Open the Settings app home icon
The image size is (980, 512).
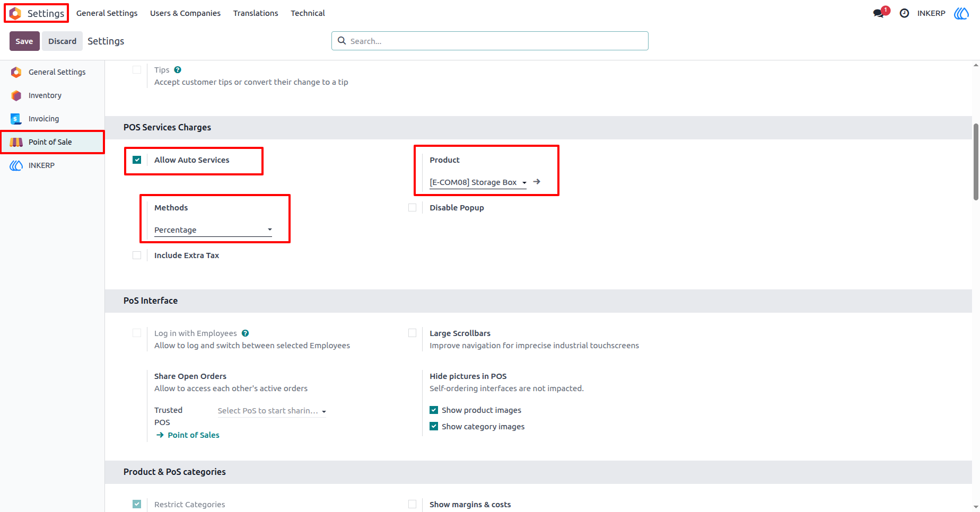point(15,13)
